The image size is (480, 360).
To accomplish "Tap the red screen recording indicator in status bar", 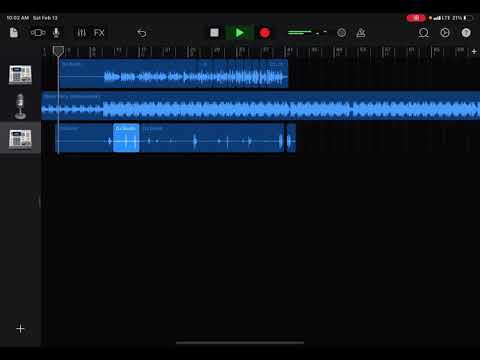I will 416,18.
